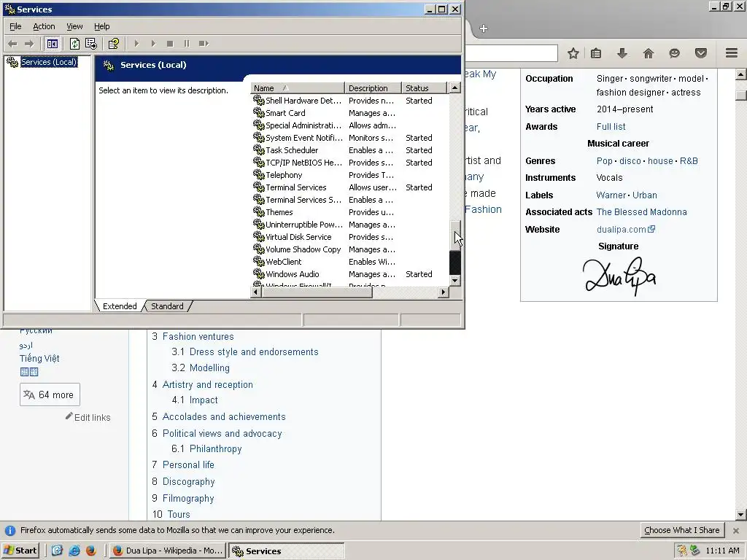Click the Forward arrow in Services toolbar

[x=29, y=44]
